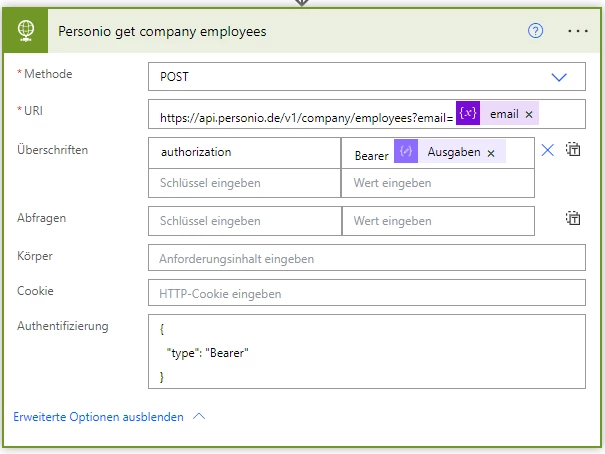
Task: Click the Bearer header value field
Action: tap(438, 153)
